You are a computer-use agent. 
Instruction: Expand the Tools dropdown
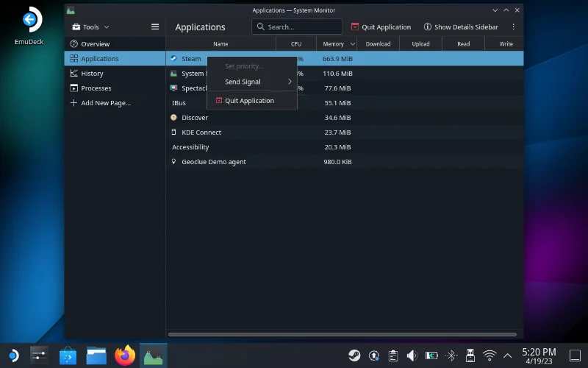90,27
